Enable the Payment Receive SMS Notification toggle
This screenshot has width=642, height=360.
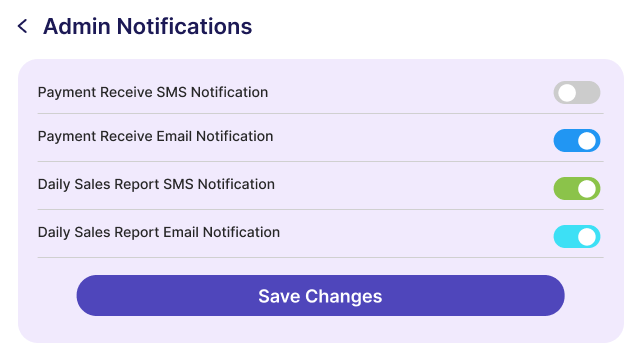pos(577,93)
